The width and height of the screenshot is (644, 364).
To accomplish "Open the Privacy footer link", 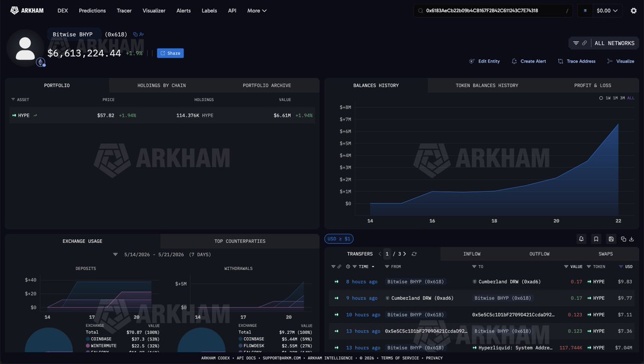I will [434, 358].
